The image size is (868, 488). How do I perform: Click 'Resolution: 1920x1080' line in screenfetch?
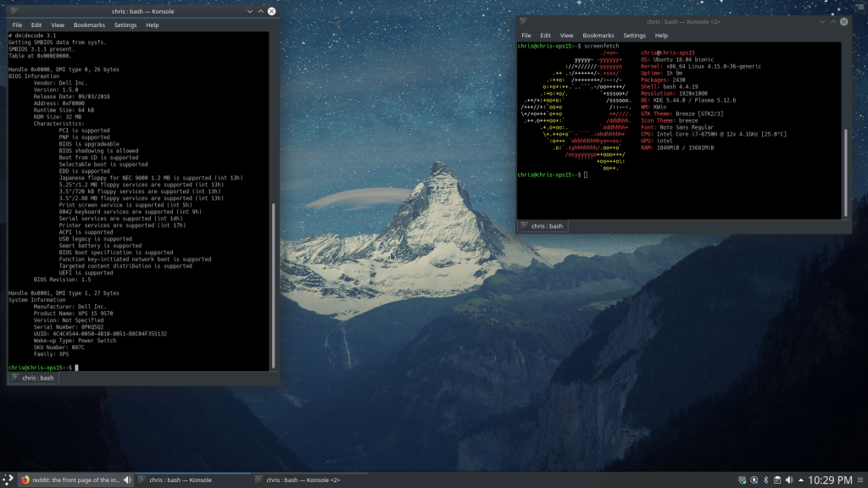point(674,93)
